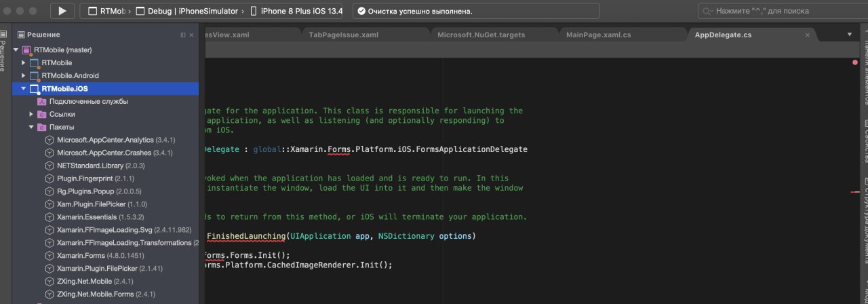Collapse the RTMobile (master) solution node
The width and height of the screenshot is (868, 304).
(x=16, y=50)
